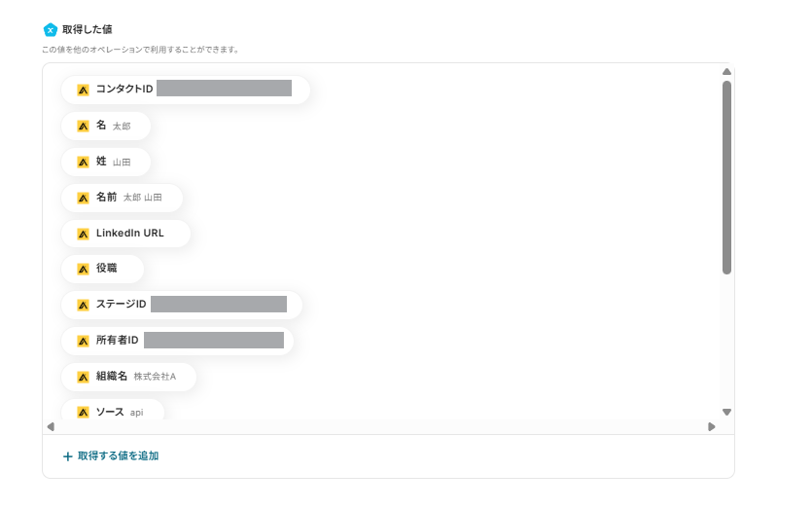Click the yellow icon beside 姓 山田

(x=84, y=162)
